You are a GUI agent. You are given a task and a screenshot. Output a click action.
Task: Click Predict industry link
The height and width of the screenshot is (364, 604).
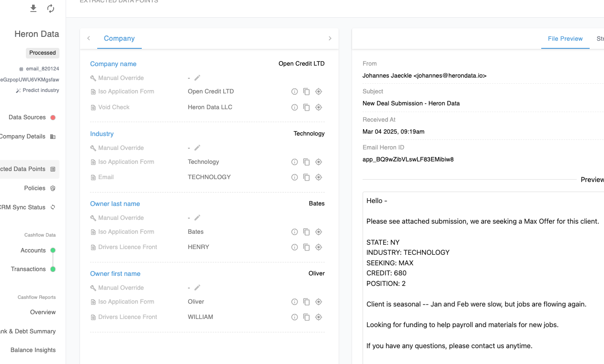(x=37, y=90)
